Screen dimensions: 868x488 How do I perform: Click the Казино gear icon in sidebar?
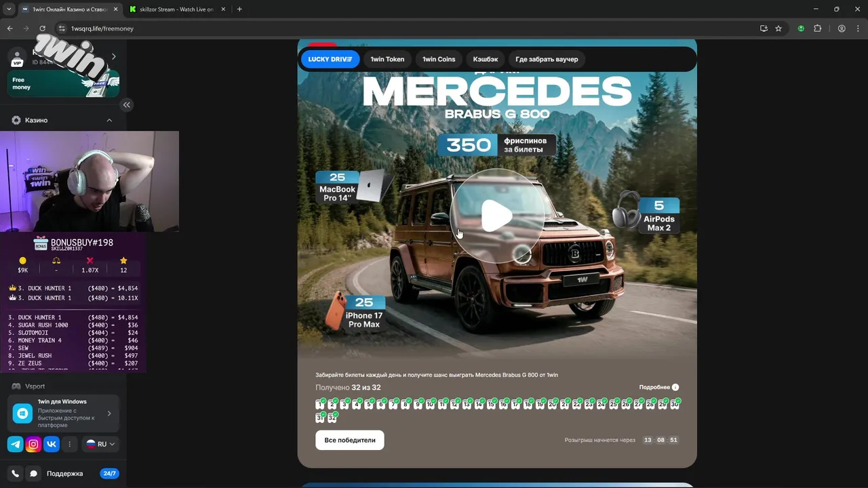click(x=16, y=120)
